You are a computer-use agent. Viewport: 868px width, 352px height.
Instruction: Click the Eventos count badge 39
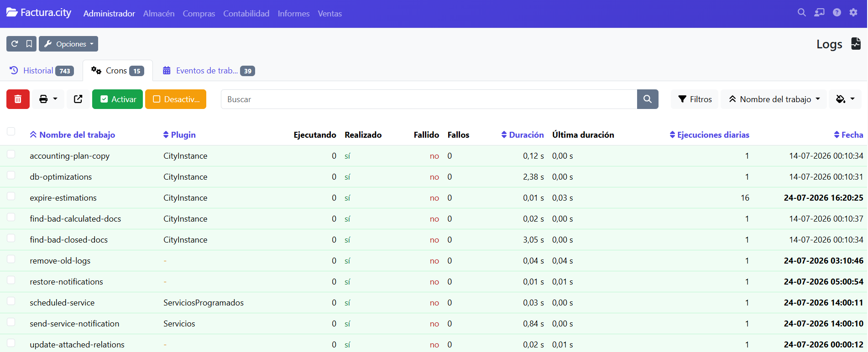pyautogui.click(x=248, y=71)
